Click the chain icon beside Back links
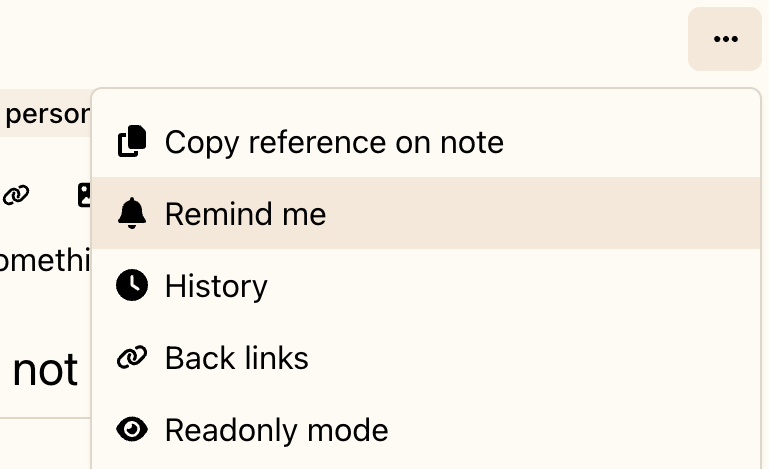Image resolution: width=769 pixels, height=469 pixels. (132, 358)
